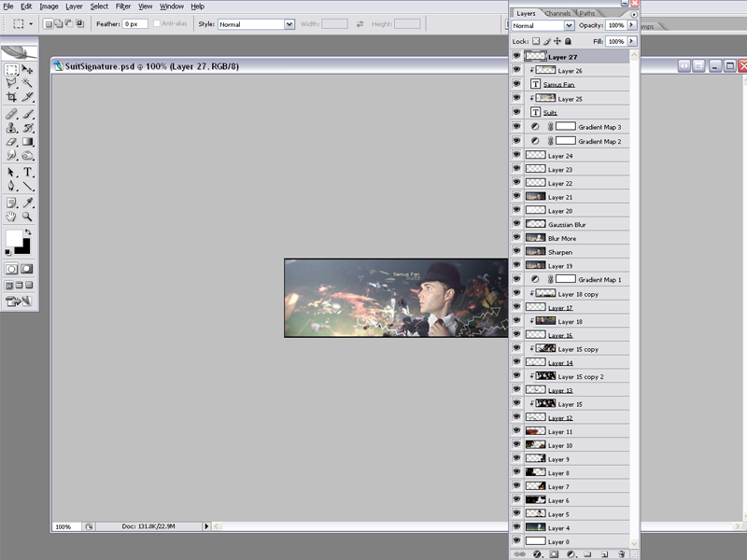Select the Zoom tool

tap(28, 217)
